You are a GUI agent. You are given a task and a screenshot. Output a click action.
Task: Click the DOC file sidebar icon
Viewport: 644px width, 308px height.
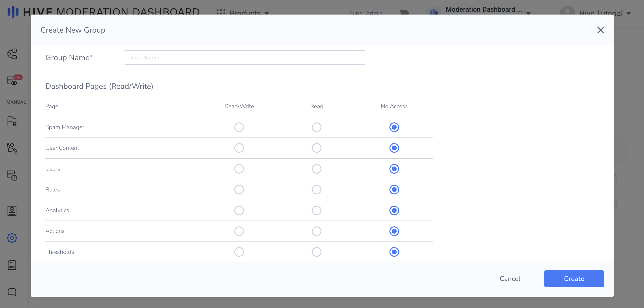pyautogui.click(x=12, y=265)
